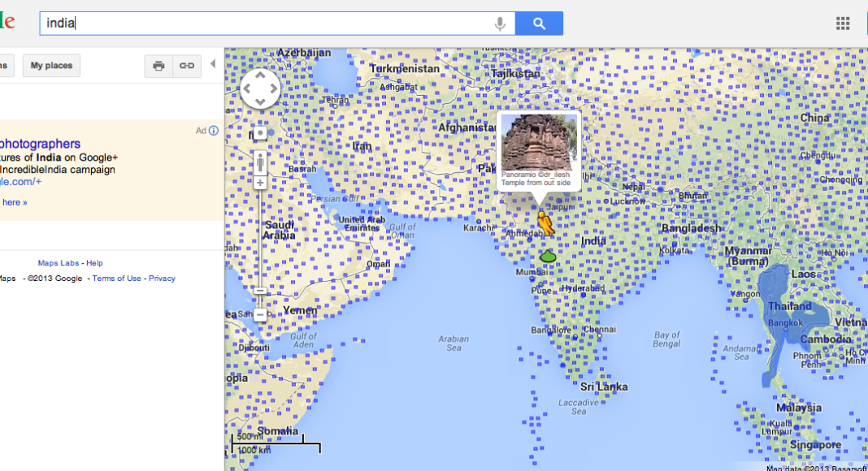Screen dimensions: 868x471
Task: Open the Google apps grid
Action: point(843,24)
